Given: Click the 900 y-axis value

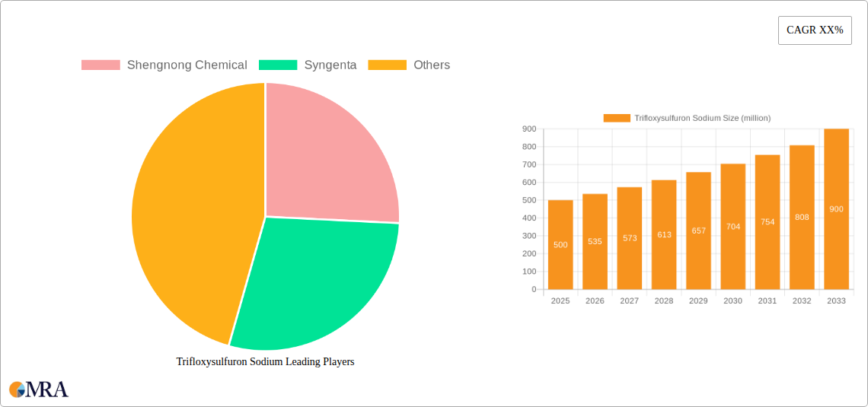Looking at the screenshot, I should tap(529, 129).
